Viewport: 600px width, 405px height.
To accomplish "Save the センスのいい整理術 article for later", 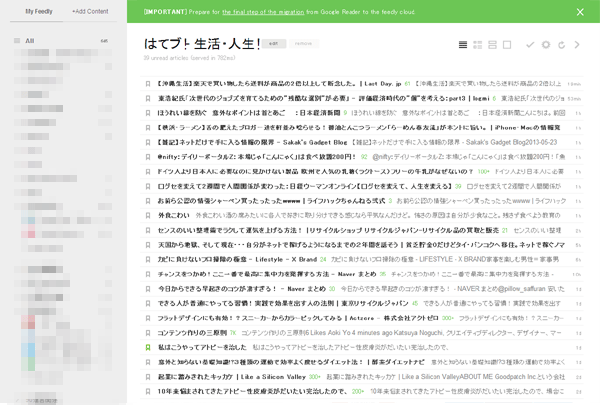I will [148, 230].
